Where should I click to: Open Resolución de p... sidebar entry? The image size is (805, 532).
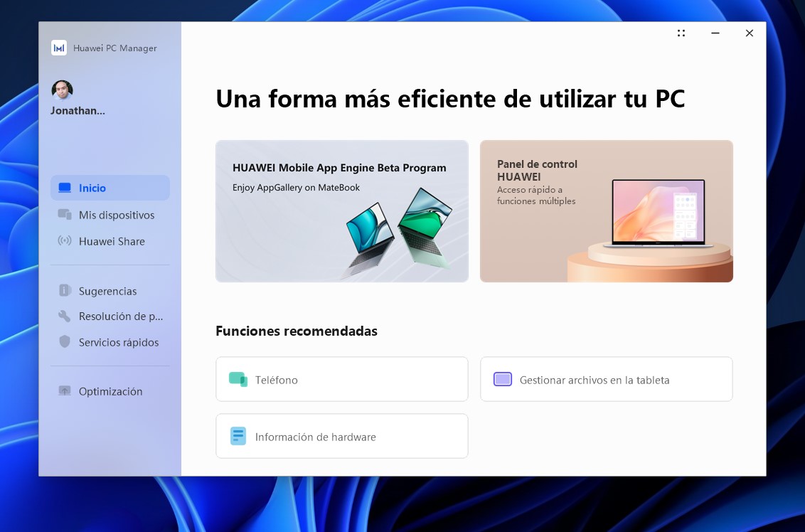tap(110, 316)
